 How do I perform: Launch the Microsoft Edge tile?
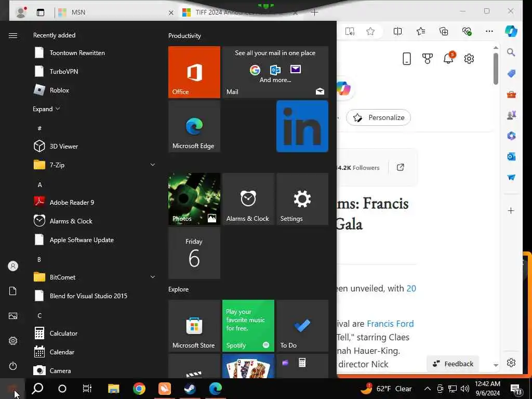point(194,126)
